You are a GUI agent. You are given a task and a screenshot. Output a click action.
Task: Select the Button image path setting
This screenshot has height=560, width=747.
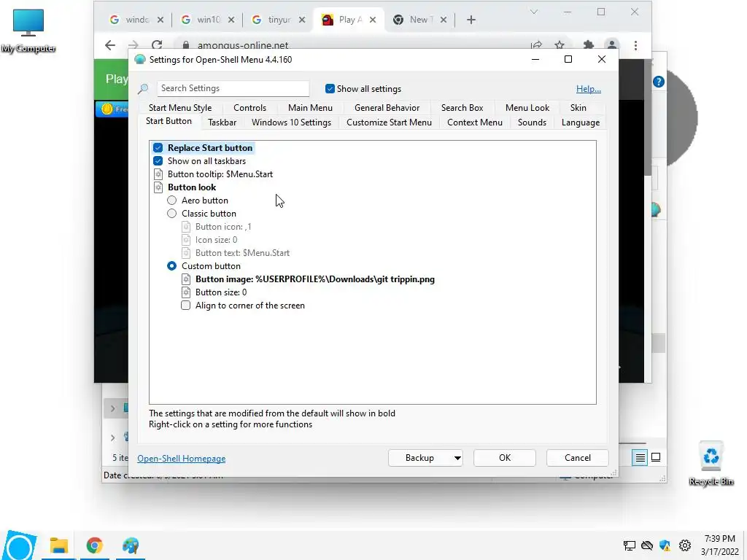click(x=315, y=279)
